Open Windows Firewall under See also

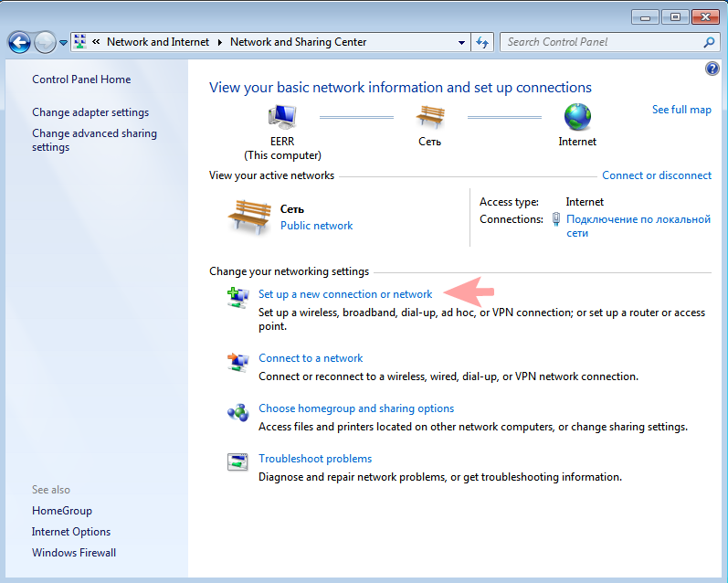click(x=74, y=552)
